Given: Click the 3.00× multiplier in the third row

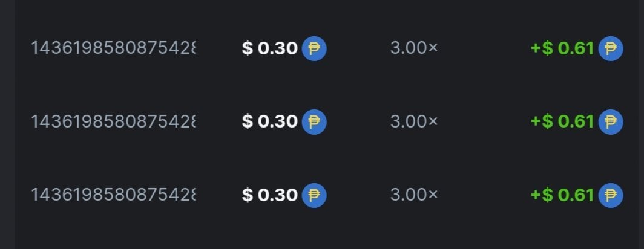Looking at the screenshot, I should pyautogui.click(x=413, y=195).
